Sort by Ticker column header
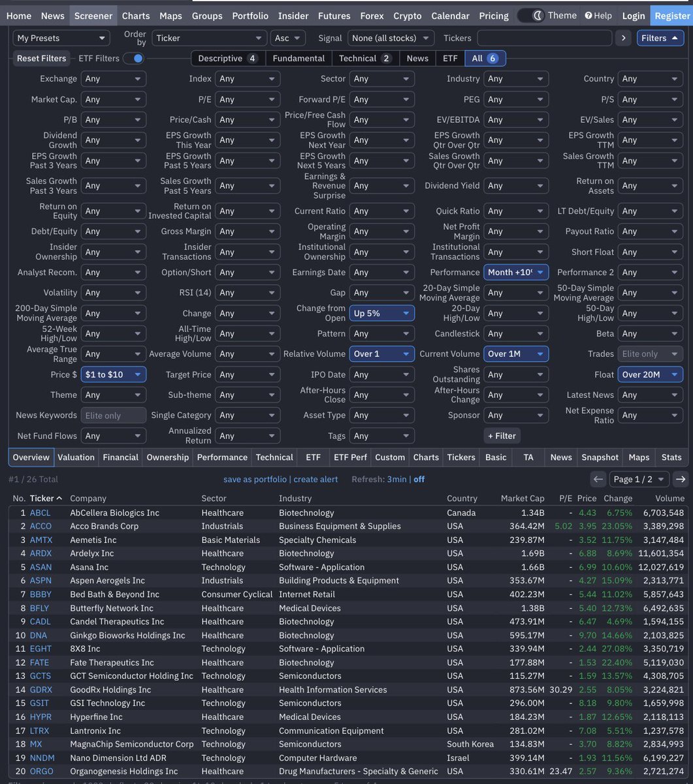The height and width of the screenshot is (784, 693). (x=46, y=498)
